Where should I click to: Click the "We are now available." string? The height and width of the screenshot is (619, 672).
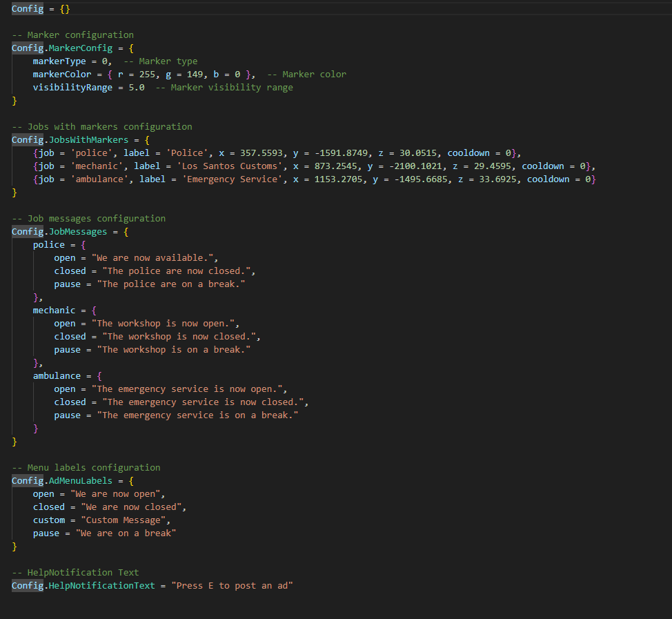(155, 257)
